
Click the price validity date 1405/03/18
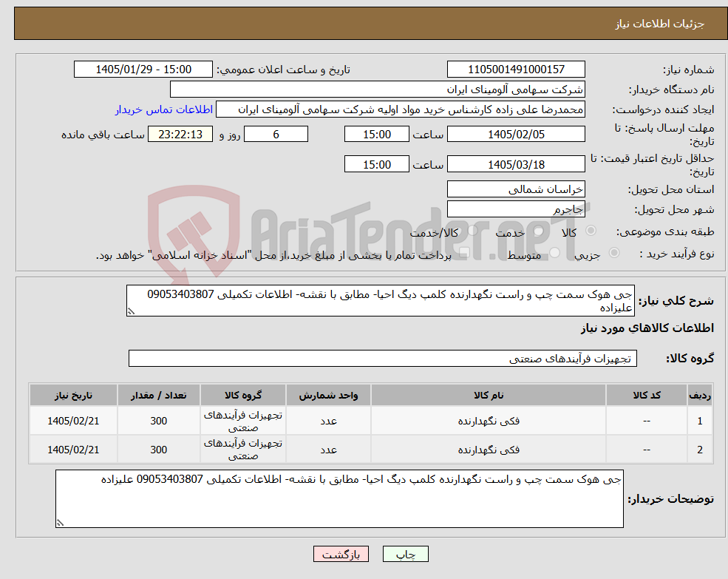516,164
